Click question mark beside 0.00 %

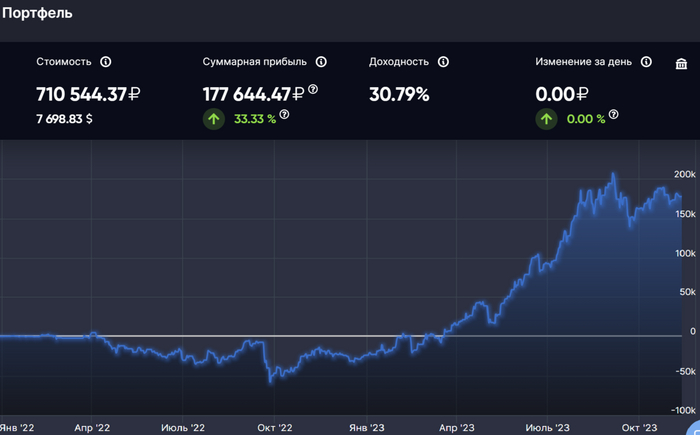tap(613, 115)
